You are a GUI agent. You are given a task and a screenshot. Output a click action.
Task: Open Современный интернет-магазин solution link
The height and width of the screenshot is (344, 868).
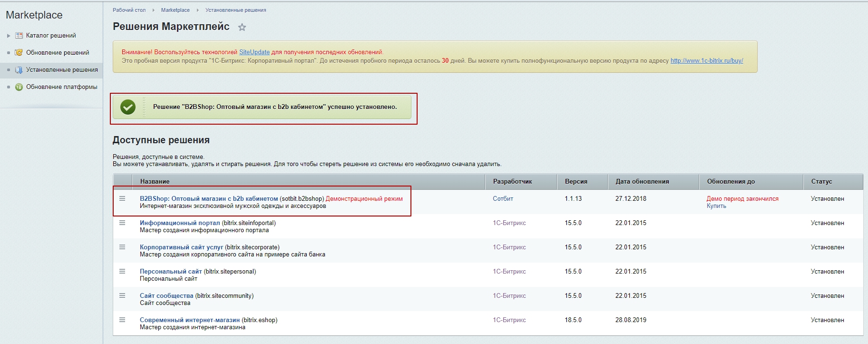pyautogui.click(x=190, y=320)
